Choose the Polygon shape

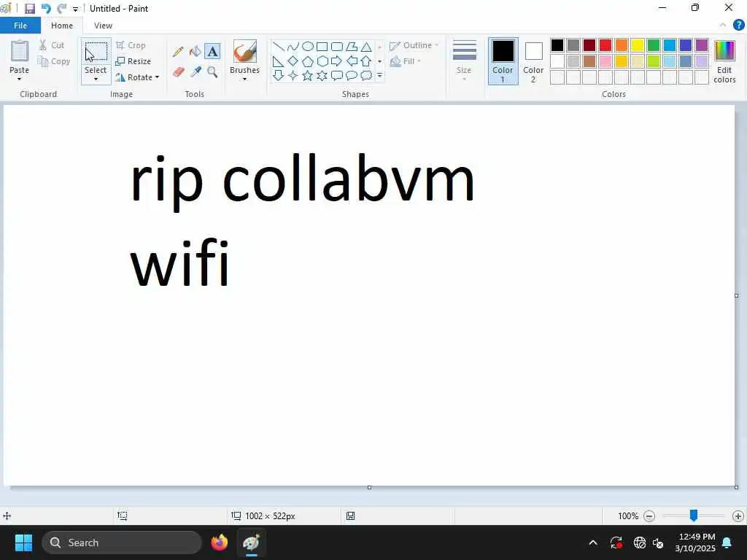(x=352, y=46)
